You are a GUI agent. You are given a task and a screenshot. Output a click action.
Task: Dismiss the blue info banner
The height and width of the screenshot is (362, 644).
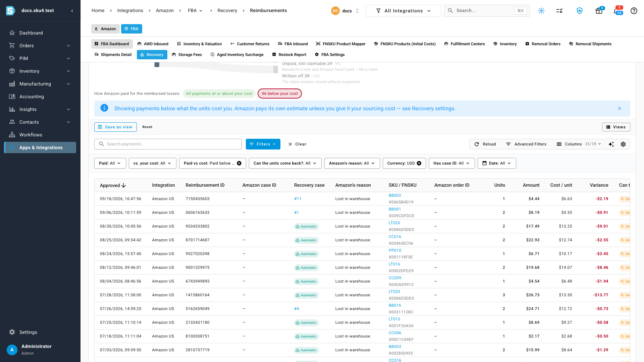[620, 109]
